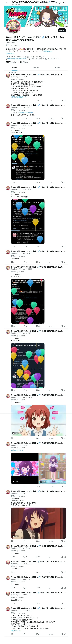Switch to the Replies tab

(36, 68)
